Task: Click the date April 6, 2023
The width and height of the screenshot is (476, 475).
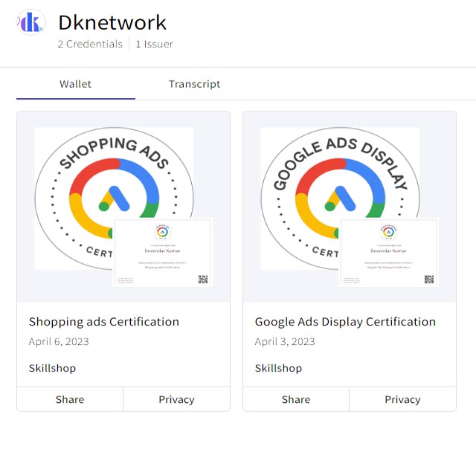Action: (59, 341)
